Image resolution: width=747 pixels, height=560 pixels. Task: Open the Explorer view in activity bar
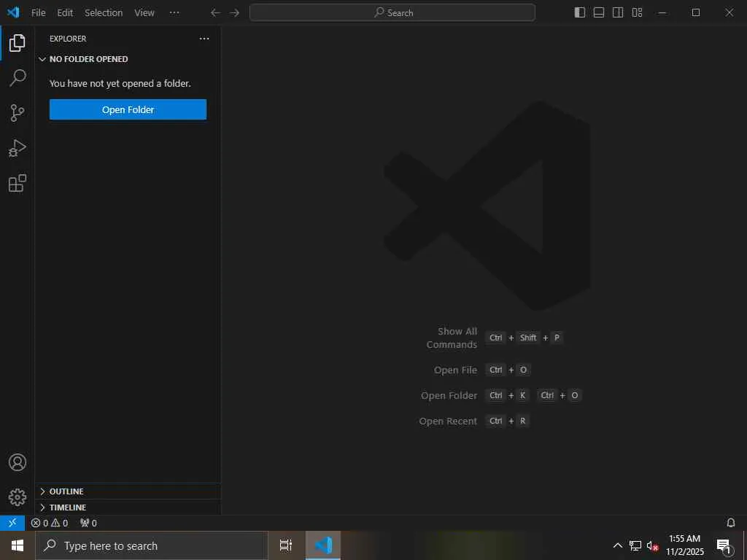[18, 43]
